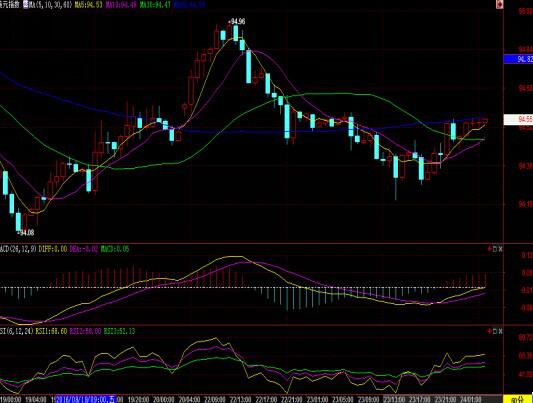Click the red icon at chart top-right corner
This screenshot has width=533, height=403.
499,4
